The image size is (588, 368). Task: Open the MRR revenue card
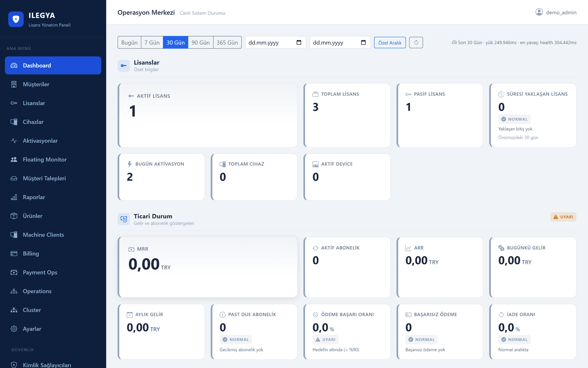208,267
